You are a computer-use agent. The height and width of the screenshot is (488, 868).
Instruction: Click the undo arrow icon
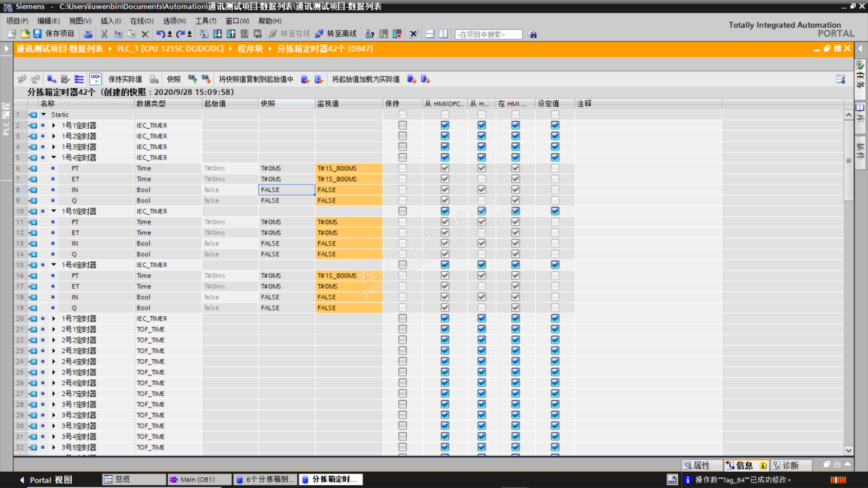tap(160, 33)
